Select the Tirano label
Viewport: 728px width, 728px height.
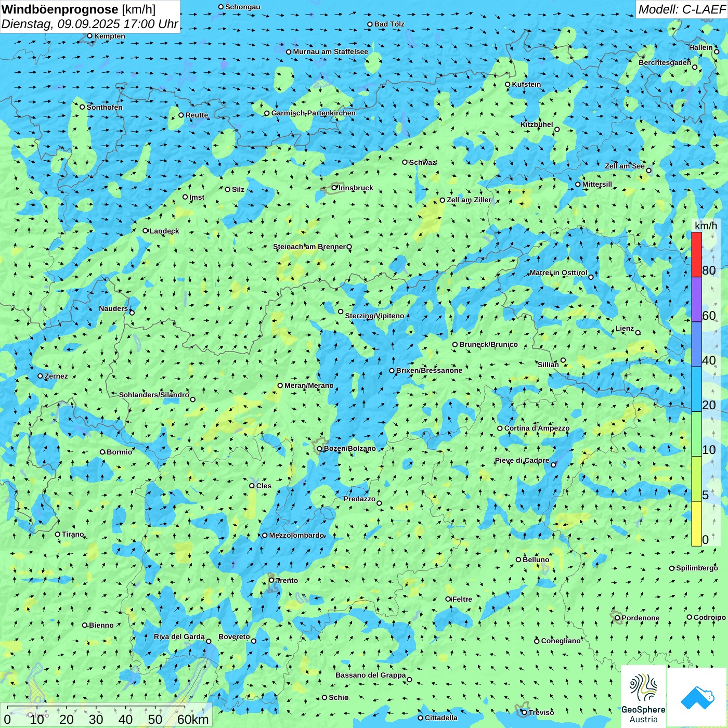click(73, 534)
